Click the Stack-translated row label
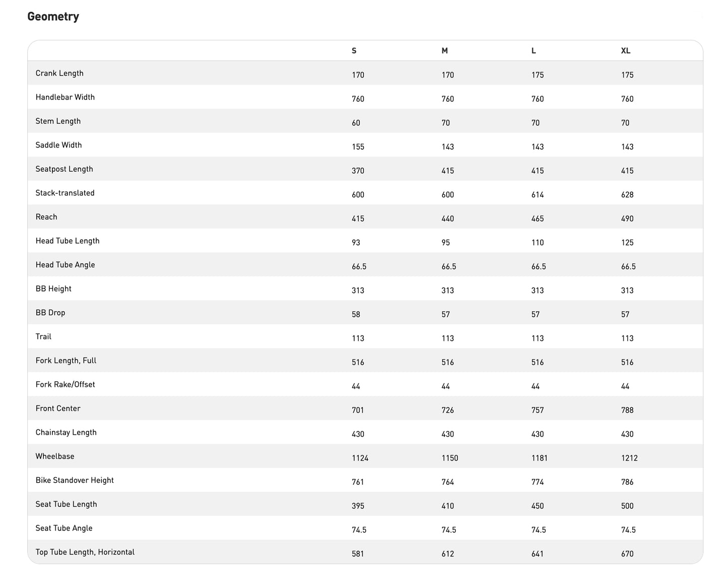 (65, 193)
